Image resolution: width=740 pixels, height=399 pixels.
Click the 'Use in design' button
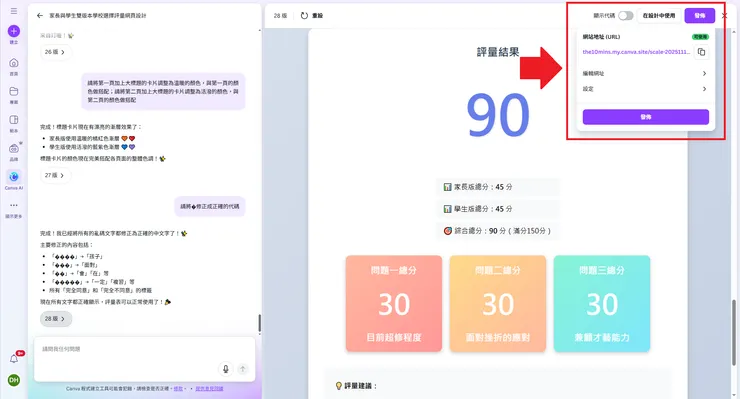(659, 16)
